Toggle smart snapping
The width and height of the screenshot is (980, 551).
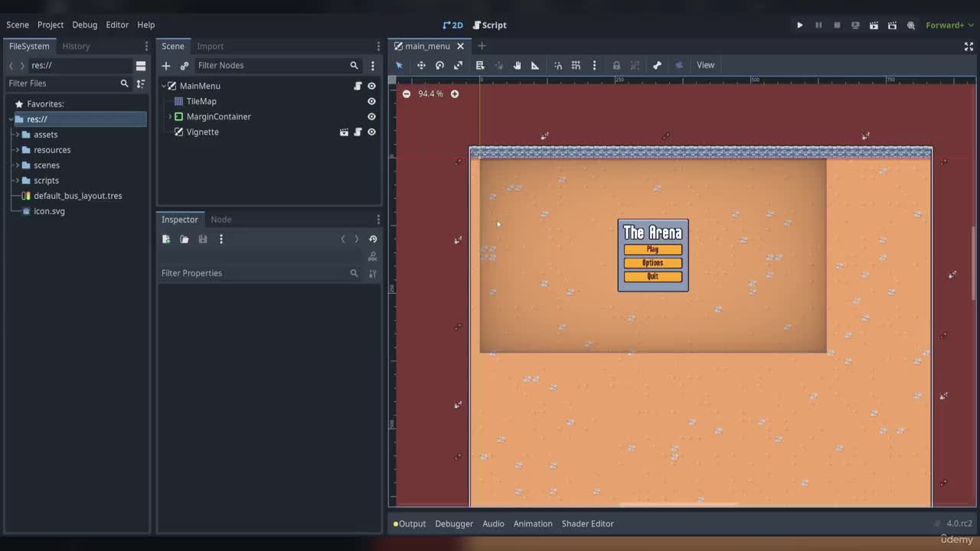coord(557,65)
